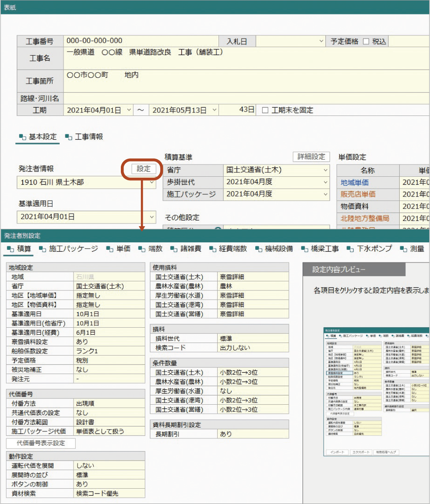Click the 経費端数 tab icon
This screenshot has height=504, width=430.
pos(212,249)
